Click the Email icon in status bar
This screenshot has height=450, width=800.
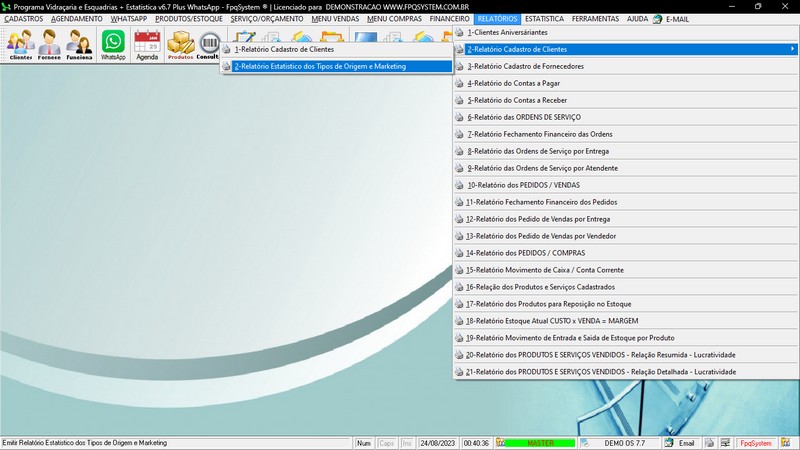680,442
